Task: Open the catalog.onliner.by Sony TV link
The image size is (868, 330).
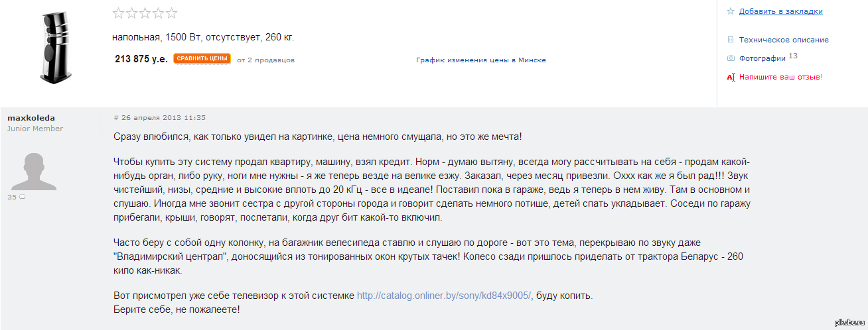Action: click(444, 296)
